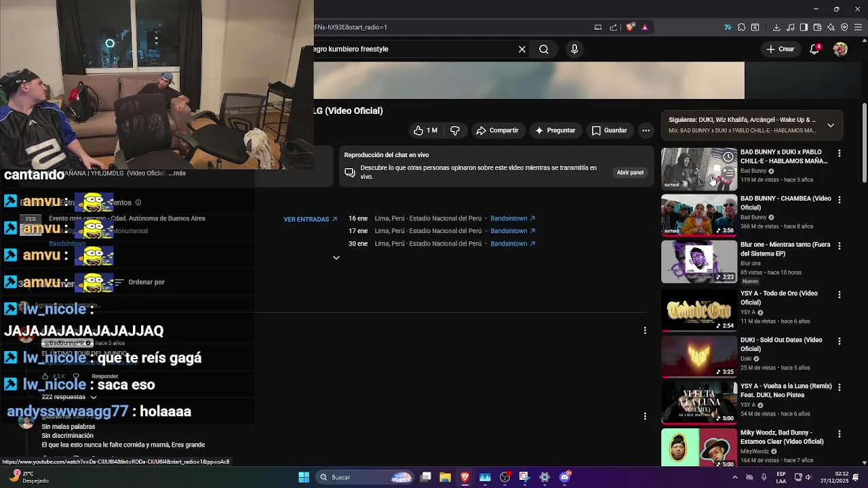Viewport: 868px width, 488px height.
Task: Play BAD BUNNY CHAMBEA thumbnail
Action: (699, 216)
